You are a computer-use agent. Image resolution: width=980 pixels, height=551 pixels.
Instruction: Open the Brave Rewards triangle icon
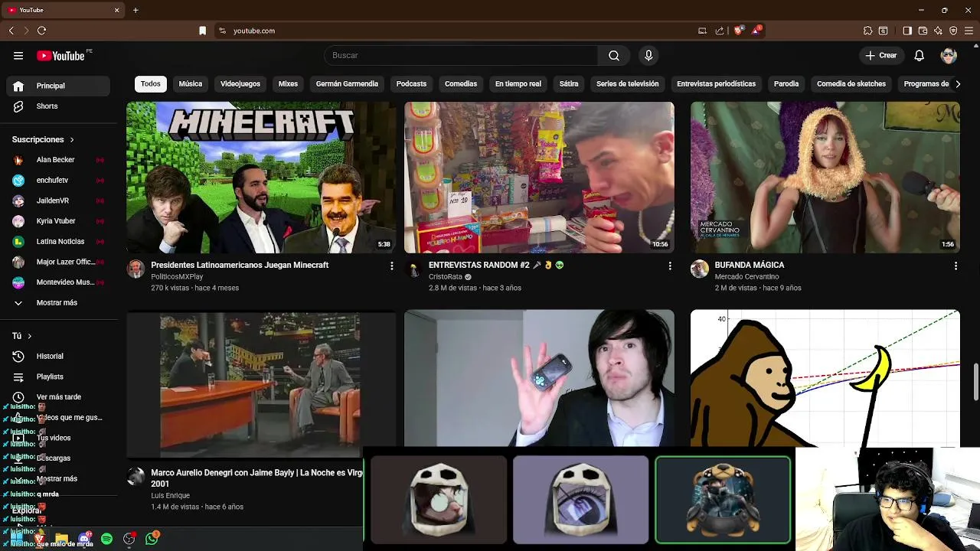click(756, 31)
